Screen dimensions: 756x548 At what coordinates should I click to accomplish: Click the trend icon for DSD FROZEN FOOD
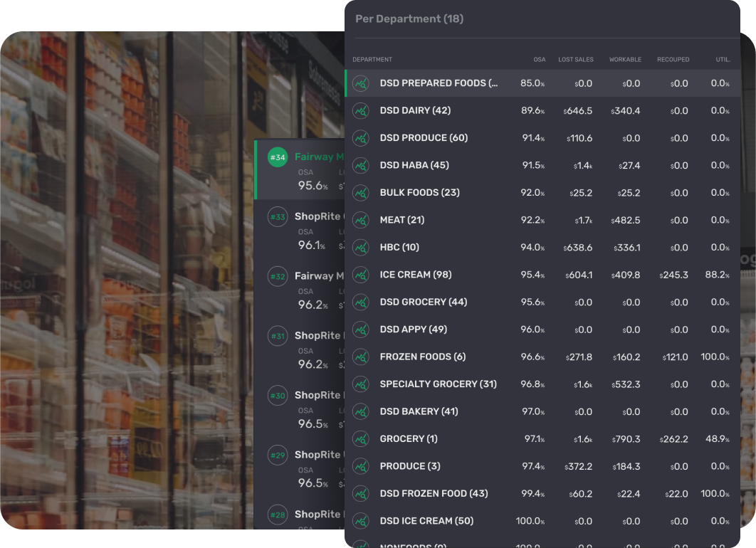coord(360,493)
